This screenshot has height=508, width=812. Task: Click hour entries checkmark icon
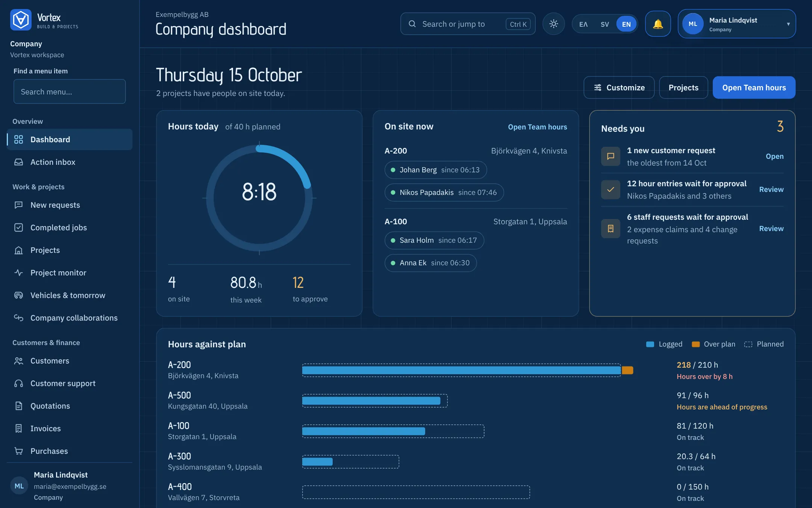[x=611, y=189]
